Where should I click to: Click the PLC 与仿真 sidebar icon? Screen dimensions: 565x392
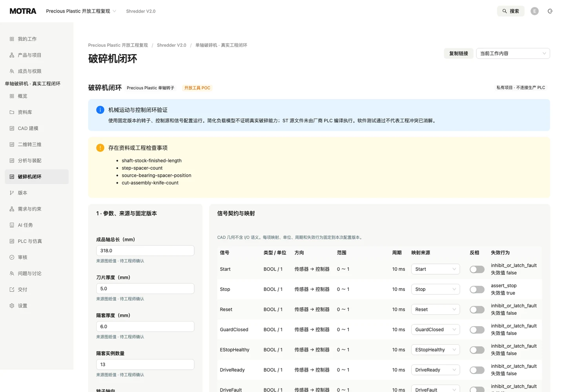(x=12, y=241)
